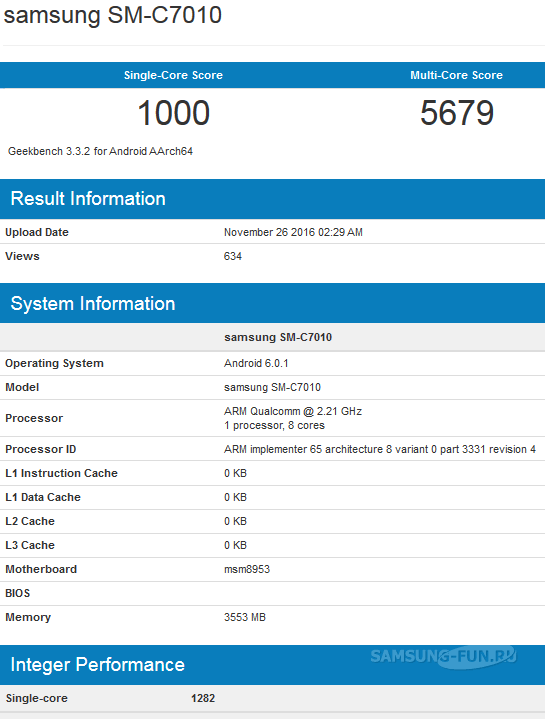The image size is (545, 719).
Task: Click the Processor ID value text
Action: point(380,449)
